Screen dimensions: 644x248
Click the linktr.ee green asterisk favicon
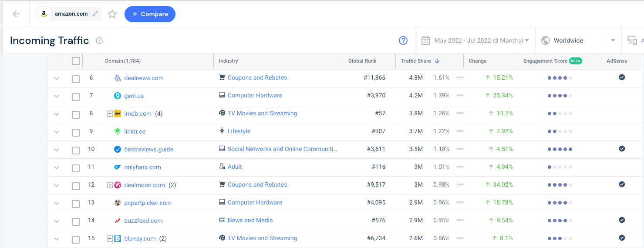pos(117,131)
